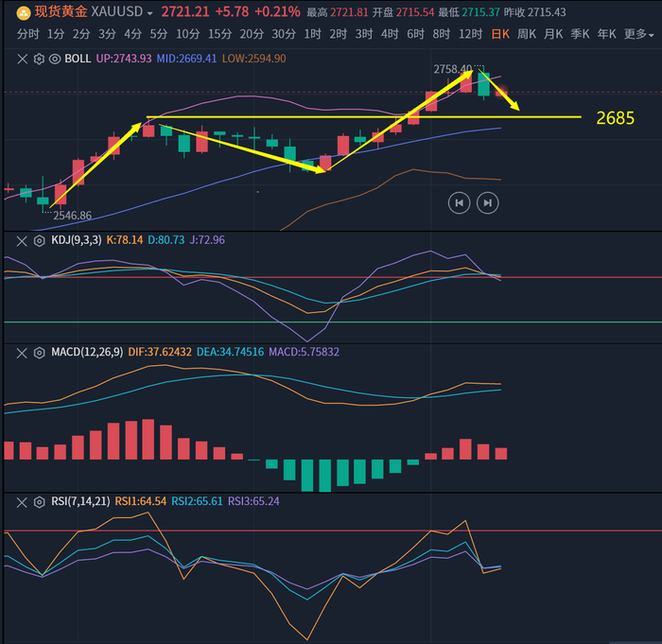Switch to 20分 timeframe
The image size is (662, 644).
click(252, 34)
